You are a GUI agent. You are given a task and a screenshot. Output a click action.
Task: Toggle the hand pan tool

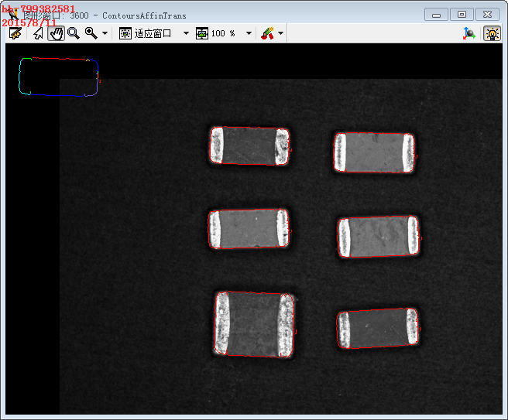[x=56, y=33]
